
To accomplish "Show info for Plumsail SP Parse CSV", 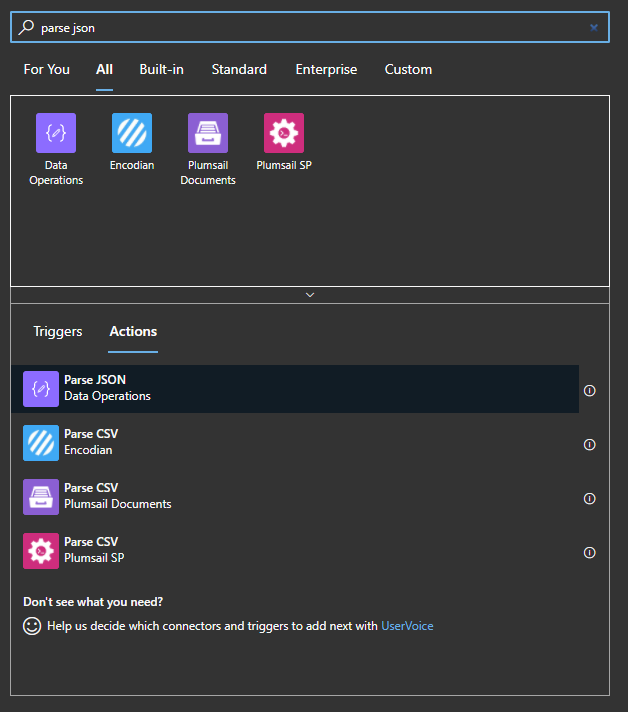I will [589, 553].
